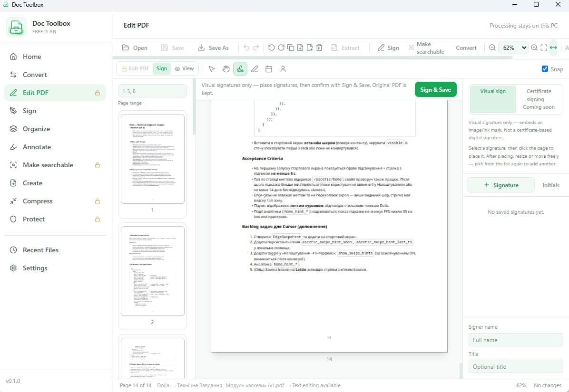Select the hand pan tool

pyautogui.click(x=226, y=69)
